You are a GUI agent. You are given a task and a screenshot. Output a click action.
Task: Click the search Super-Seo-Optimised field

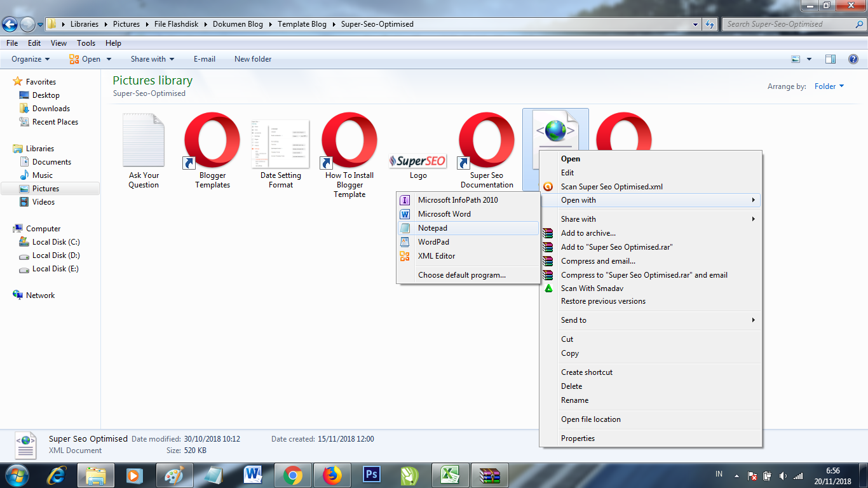(793, 24)
